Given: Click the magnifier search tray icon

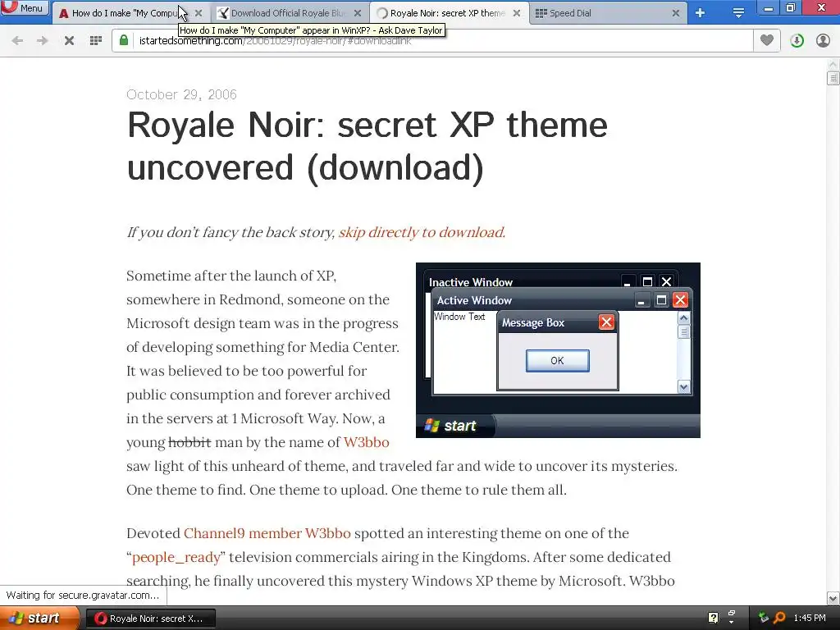Looking at the screenshot, I should coord(779,618).
